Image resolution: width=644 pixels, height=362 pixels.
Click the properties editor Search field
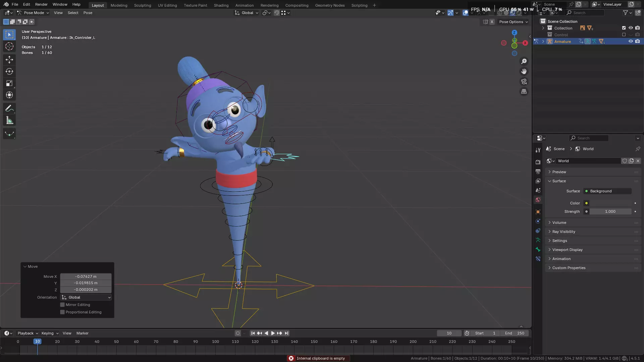(x=589, y=138)
